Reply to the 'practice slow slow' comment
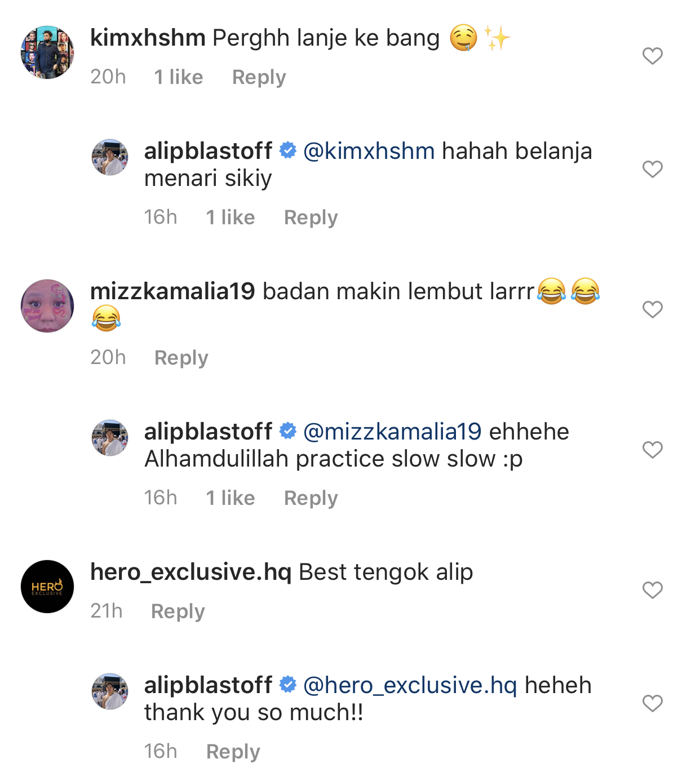Viewport: 700px width, 781px height. click(x=311, y=498)
